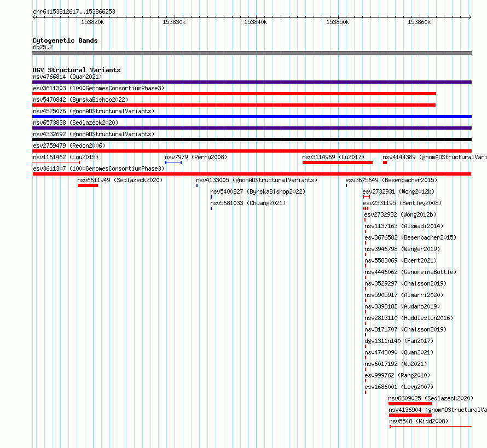Screen dimensions: 487x448
Task: Select nsv7979 (Perry2008) label
Action: [x=196, y=157]
